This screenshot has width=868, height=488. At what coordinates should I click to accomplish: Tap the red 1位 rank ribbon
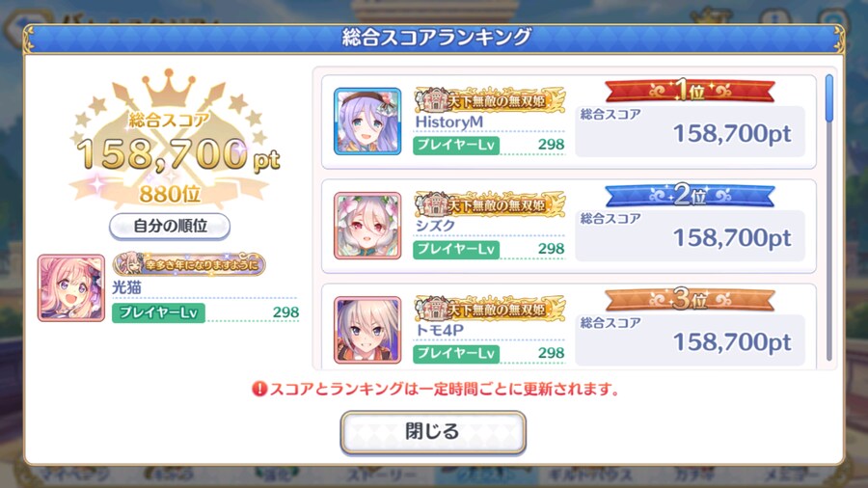click(x=690, y=91)
